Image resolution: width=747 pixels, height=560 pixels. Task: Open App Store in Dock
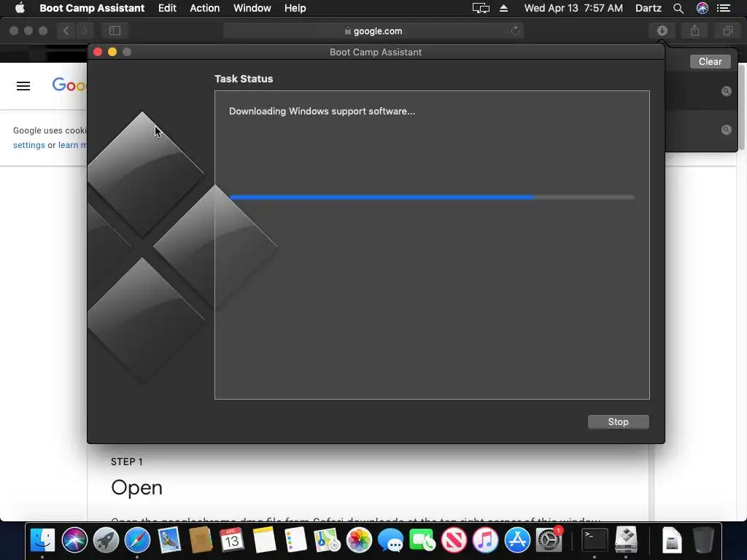click(x=517, y=540)
